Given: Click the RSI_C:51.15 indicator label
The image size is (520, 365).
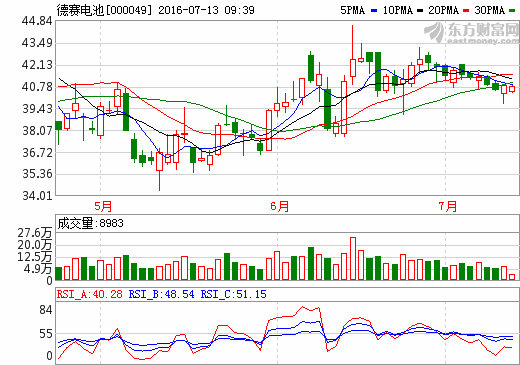Looking at the screenshot, I should [234, 294].
